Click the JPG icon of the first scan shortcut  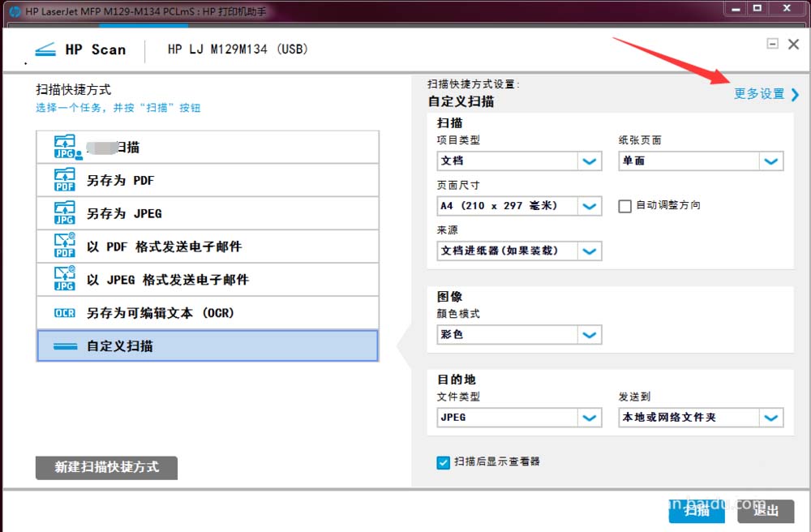(x=67, y=147)
